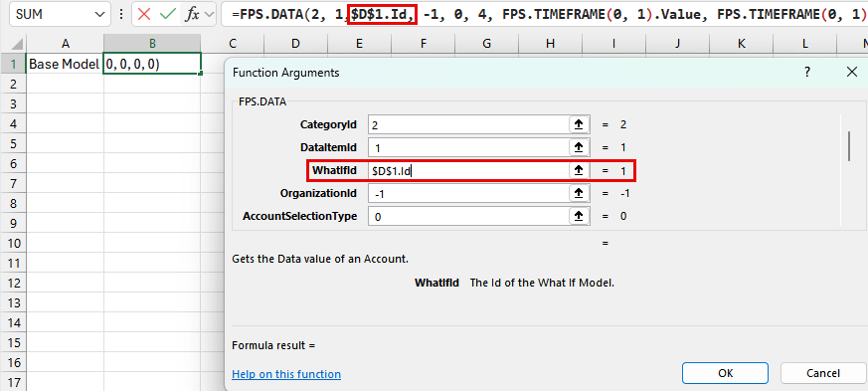The width and height of the screenshot is (868, 391).
Task: Select row 5 header
Action: coord(13,143)
